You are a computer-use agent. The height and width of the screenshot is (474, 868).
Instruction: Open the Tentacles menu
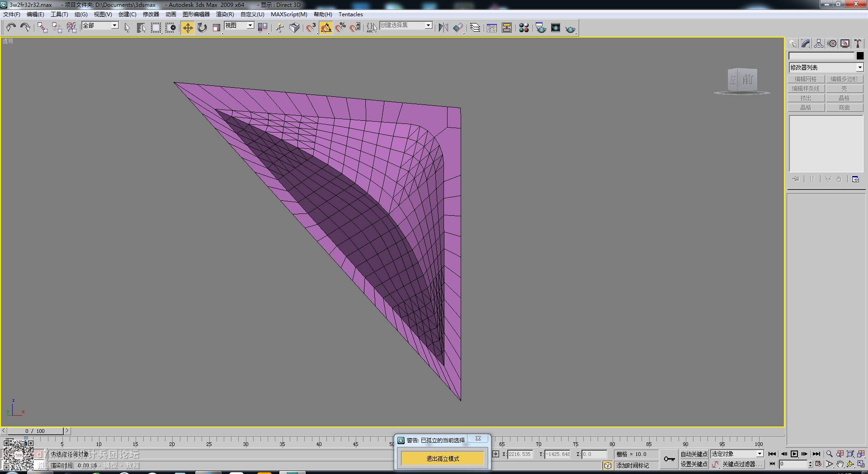[351, 14]
